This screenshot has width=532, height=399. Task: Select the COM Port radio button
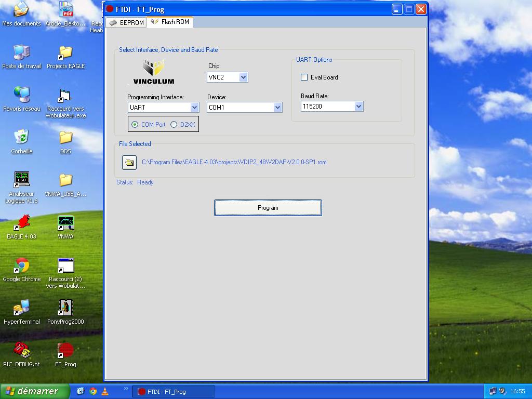click(135, 125)
